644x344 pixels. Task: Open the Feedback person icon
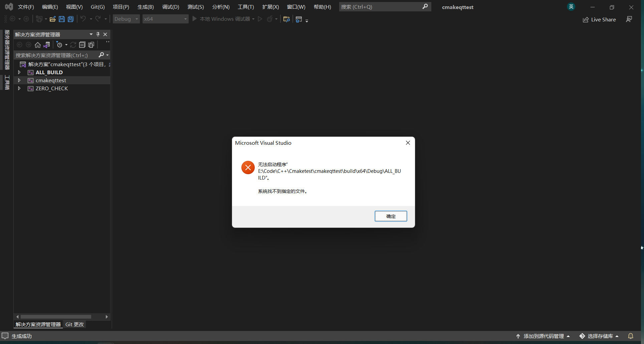pos(629,19)
